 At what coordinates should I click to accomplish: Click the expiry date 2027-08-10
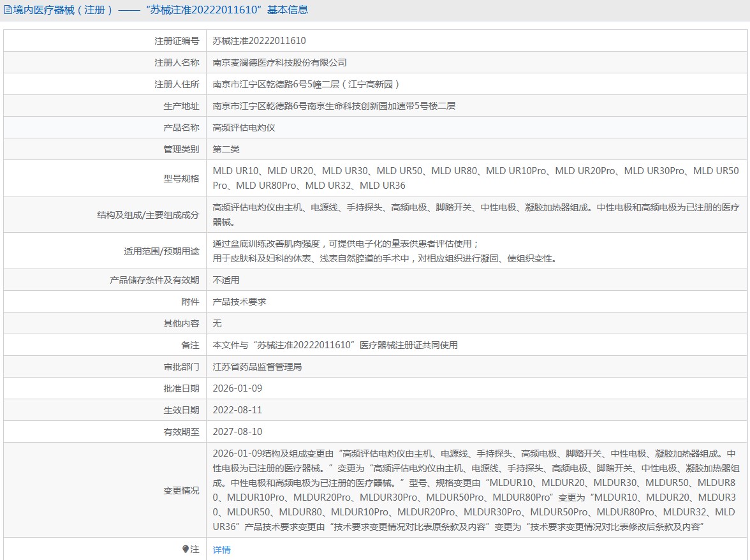pyautogui.click(x=237, y=432)
